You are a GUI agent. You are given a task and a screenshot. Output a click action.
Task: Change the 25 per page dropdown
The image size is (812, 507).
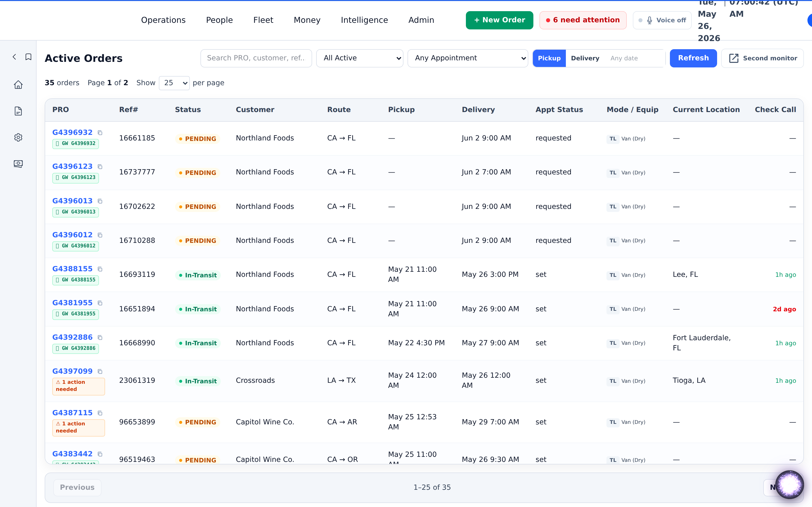174,83
